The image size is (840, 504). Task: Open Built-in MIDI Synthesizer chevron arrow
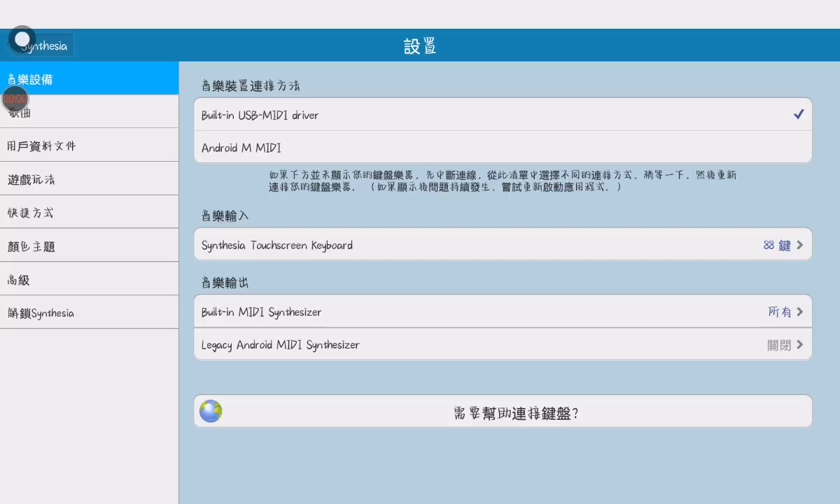(799, 311)
